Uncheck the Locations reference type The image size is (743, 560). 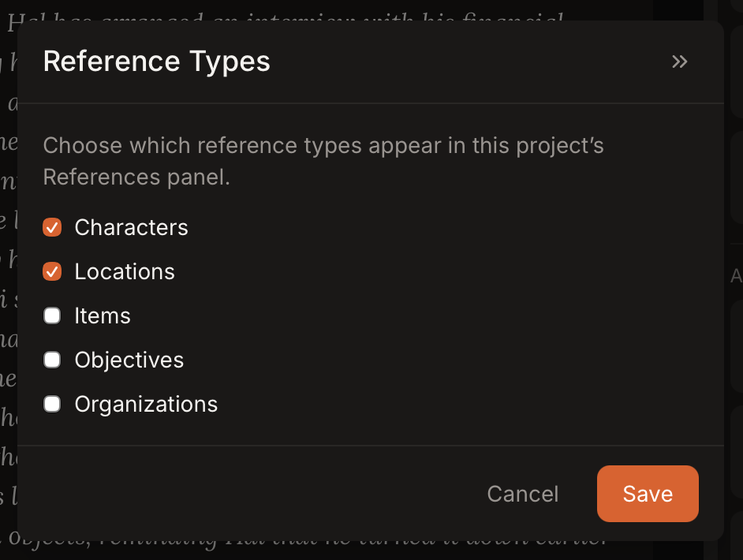[x=52, y=271]
